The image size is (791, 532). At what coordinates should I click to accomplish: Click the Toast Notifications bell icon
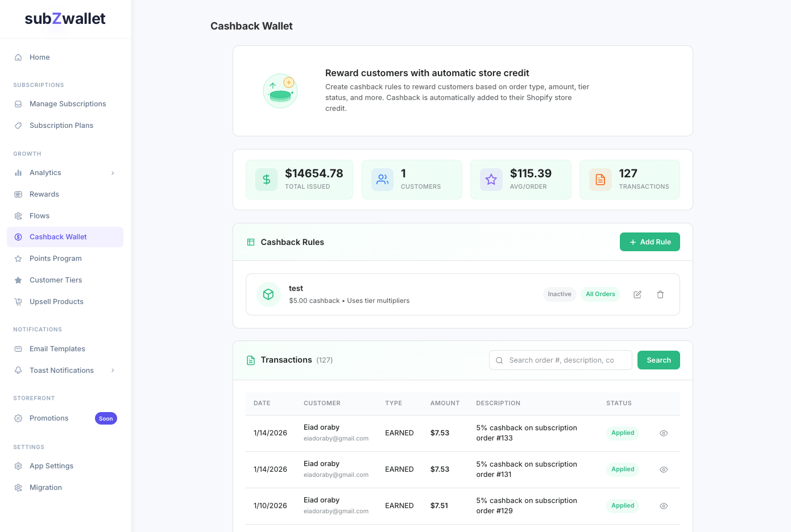[x=18, y=371]
